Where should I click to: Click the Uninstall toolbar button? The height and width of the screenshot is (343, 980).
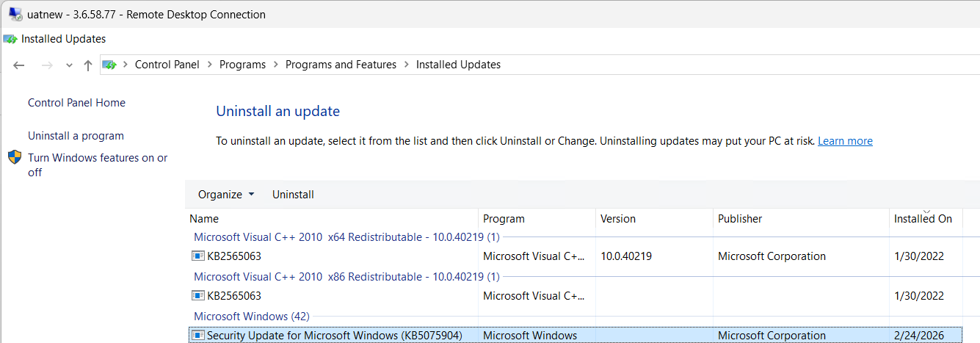point(293,195)
